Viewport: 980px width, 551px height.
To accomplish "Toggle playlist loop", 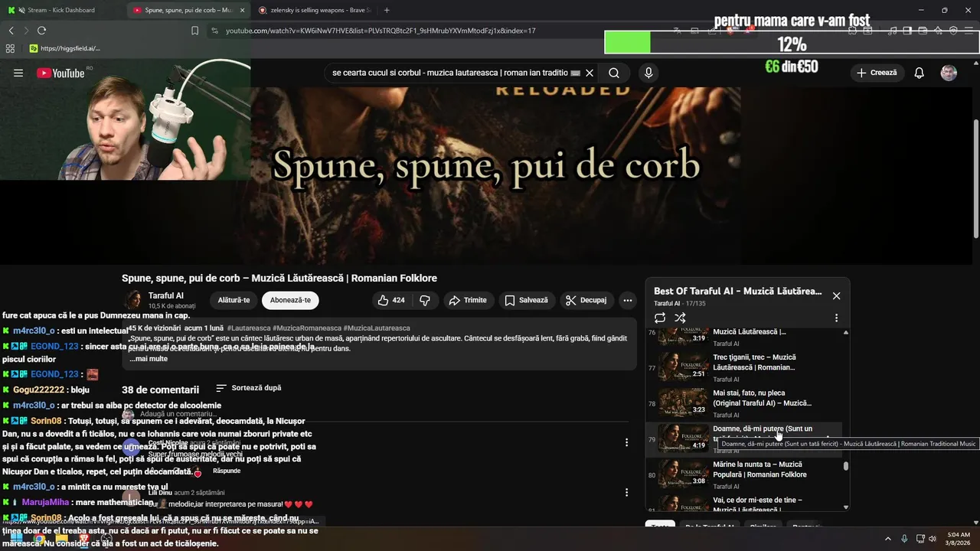I will click(x=660, y=318).
